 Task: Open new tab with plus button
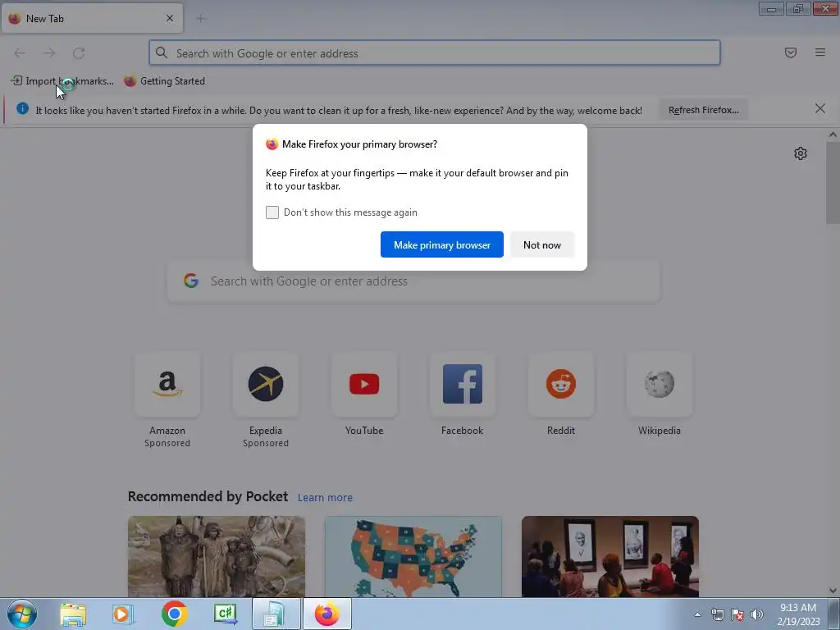click(200, 19)
